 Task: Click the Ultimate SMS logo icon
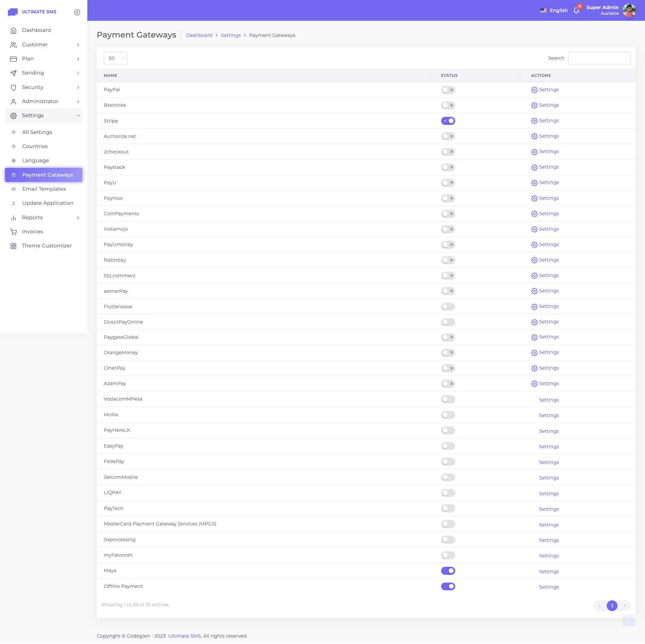pyautogui.click(x=13, y=12)
